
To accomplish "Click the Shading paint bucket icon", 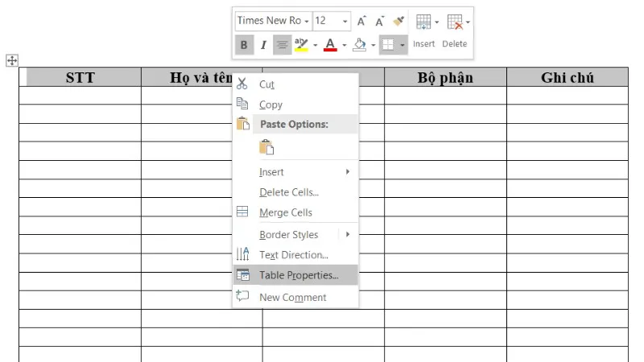I will (361, 45).
